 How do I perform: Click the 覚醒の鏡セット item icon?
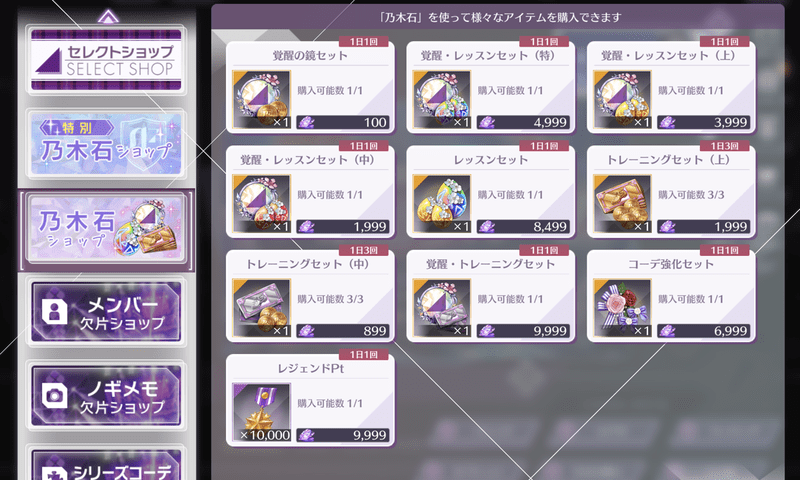pos(262,99)
